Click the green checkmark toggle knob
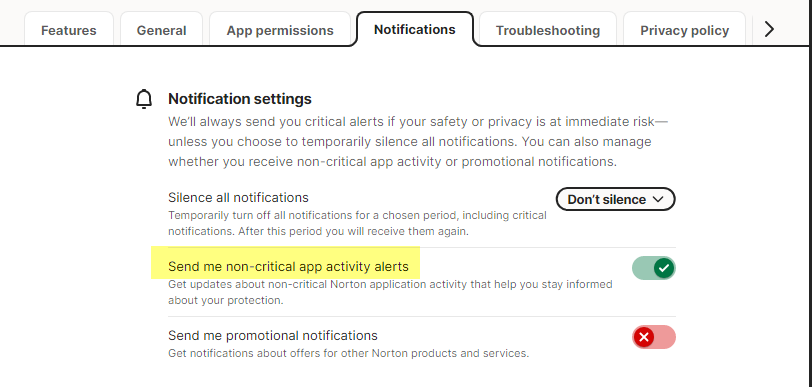 click(664, 268)
